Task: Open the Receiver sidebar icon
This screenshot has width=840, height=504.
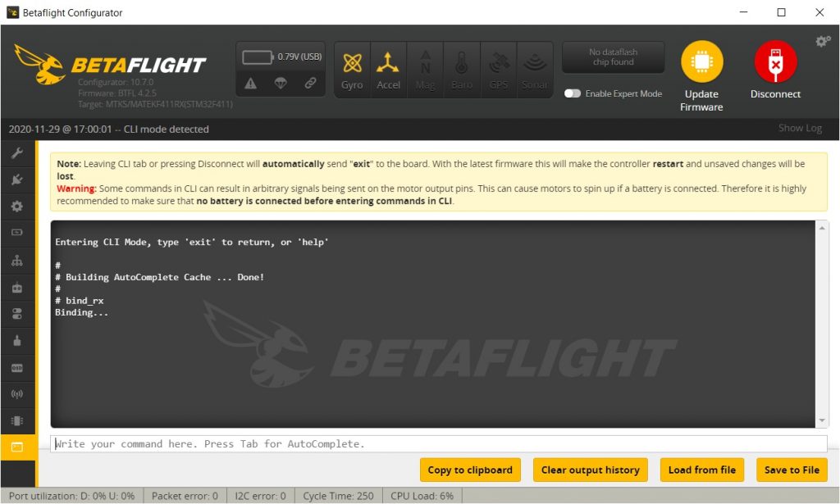Action: click(17, 288)
